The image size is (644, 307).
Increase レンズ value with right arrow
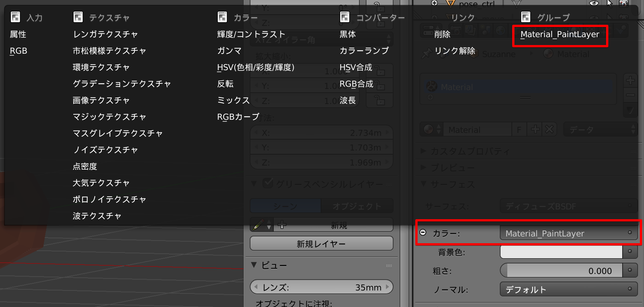[388, 287]
